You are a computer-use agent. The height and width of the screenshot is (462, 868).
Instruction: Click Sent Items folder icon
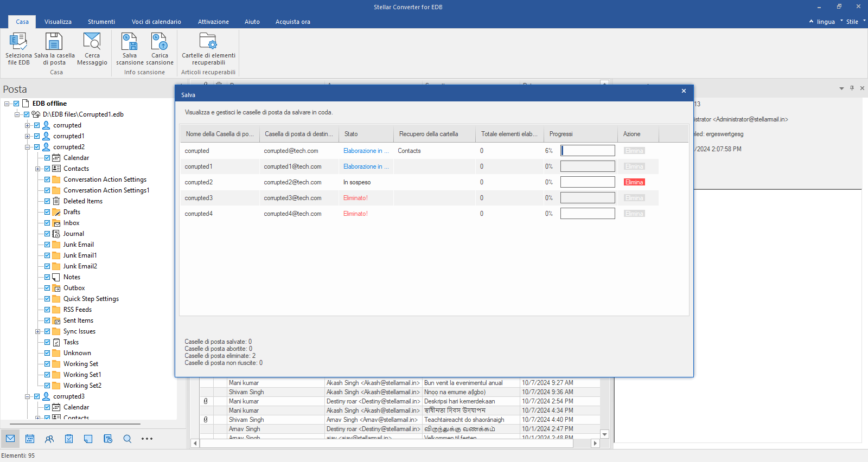coord(56,320)
